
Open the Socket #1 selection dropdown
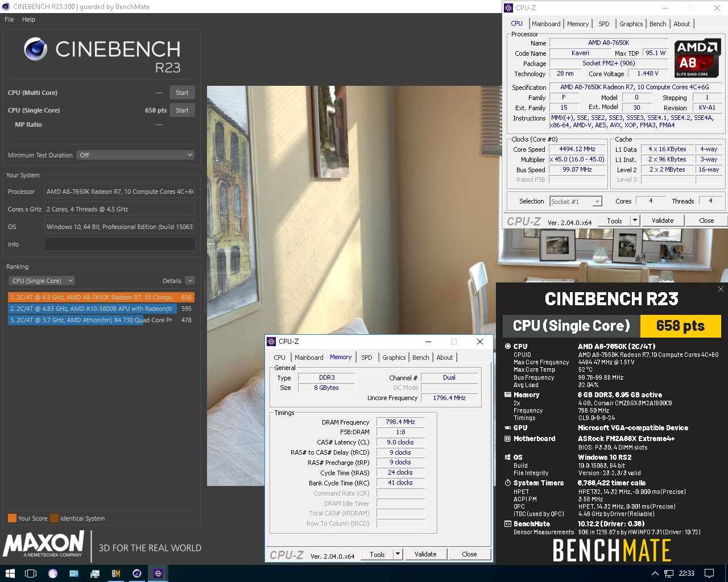click(576, 201)
